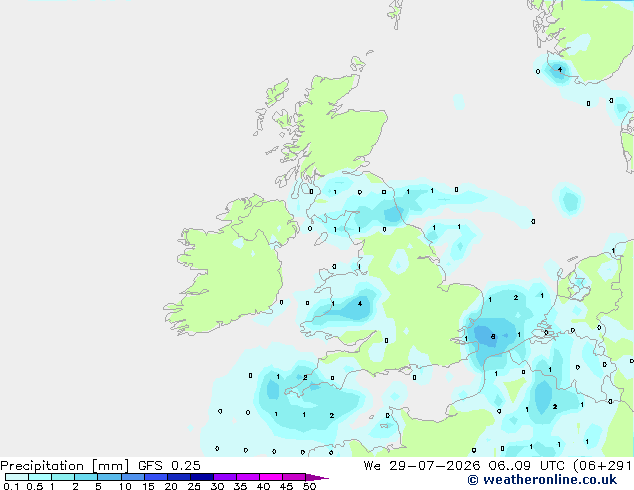The height and width of the screenshot is (490, 634).
Task: Click the above-50 mm arrow at legend end
Action: coord(317,477)
